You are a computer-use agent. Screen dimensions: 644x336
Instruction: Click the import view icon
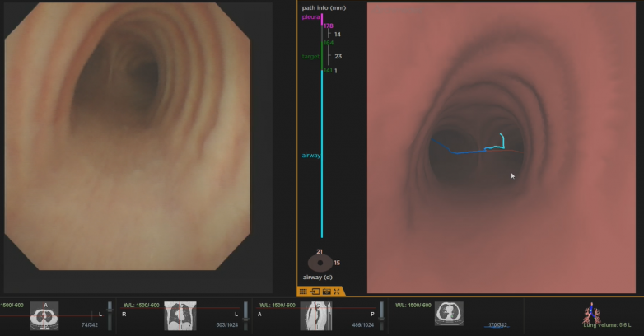pos(315,292)
